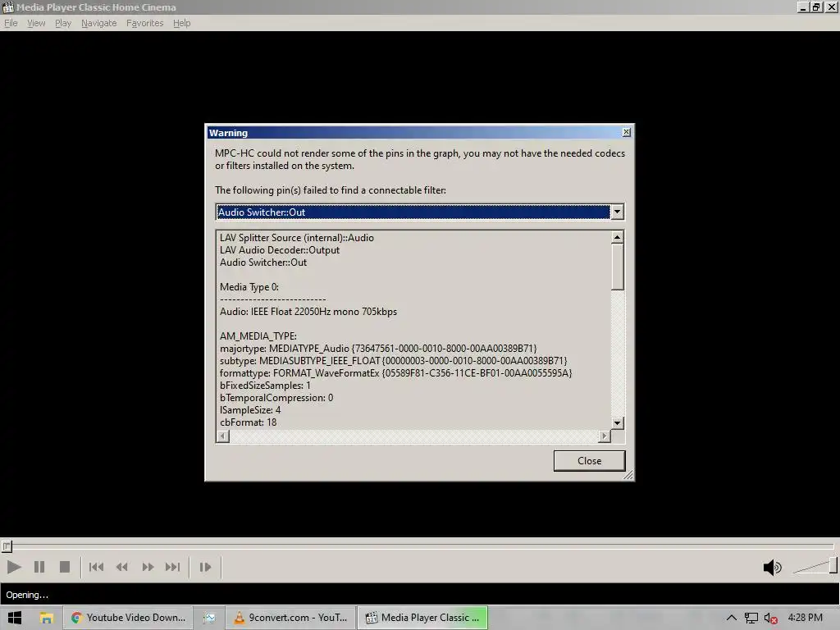Click the 'cbFormat: 18' line
840x630 pixels.
tap(248, 422)
